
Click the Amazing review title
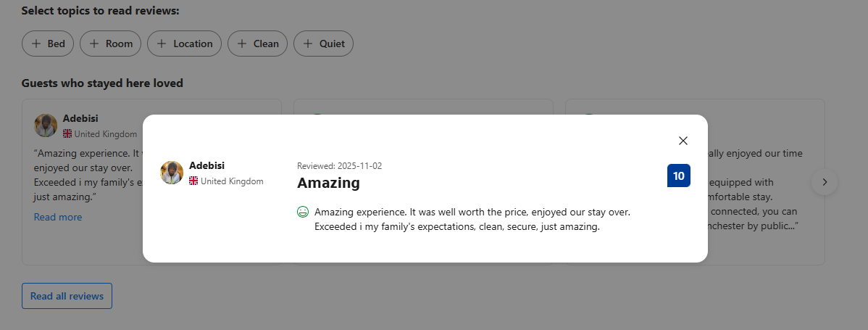[x=328, y=183]
